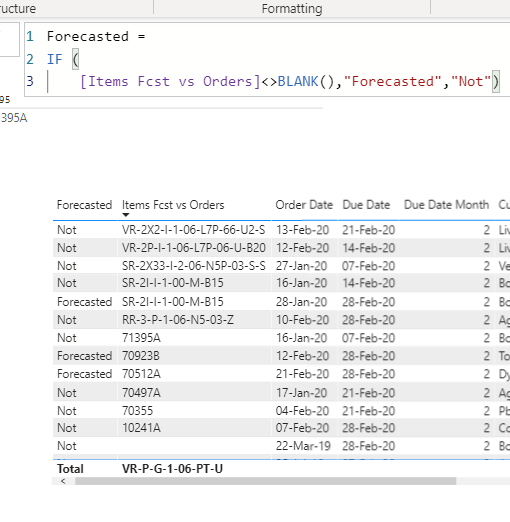Viewport: 510px width, 522px height.
Task: Click the Due Date column header
Action: click(x=366, y=205)
